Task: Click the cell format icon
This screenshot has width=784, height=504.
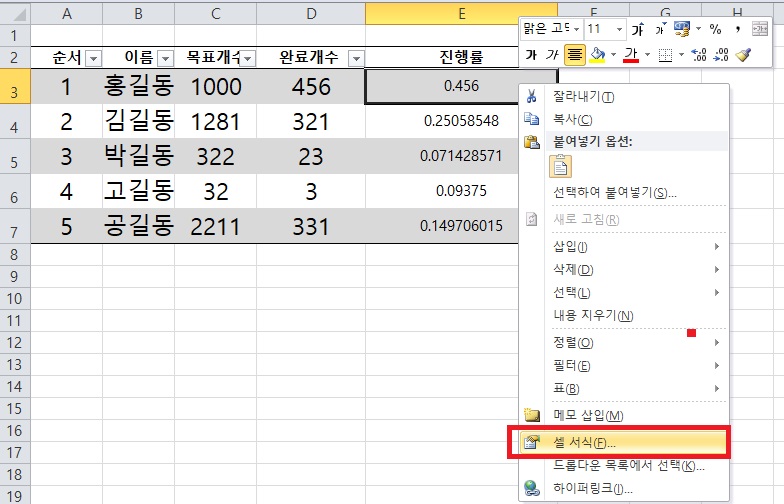Action: (x=531, y=442)
